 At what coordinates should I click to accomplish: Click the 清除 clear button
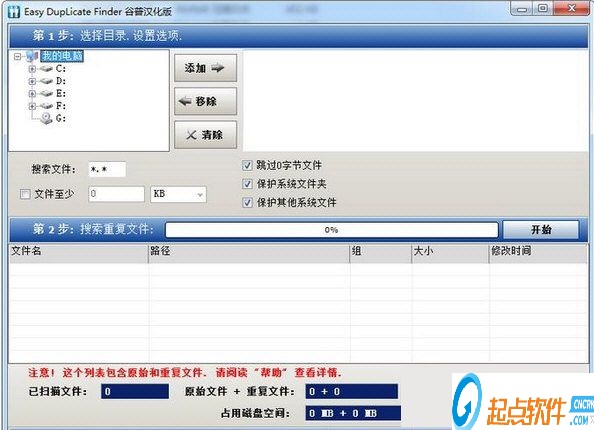(205, 134)
